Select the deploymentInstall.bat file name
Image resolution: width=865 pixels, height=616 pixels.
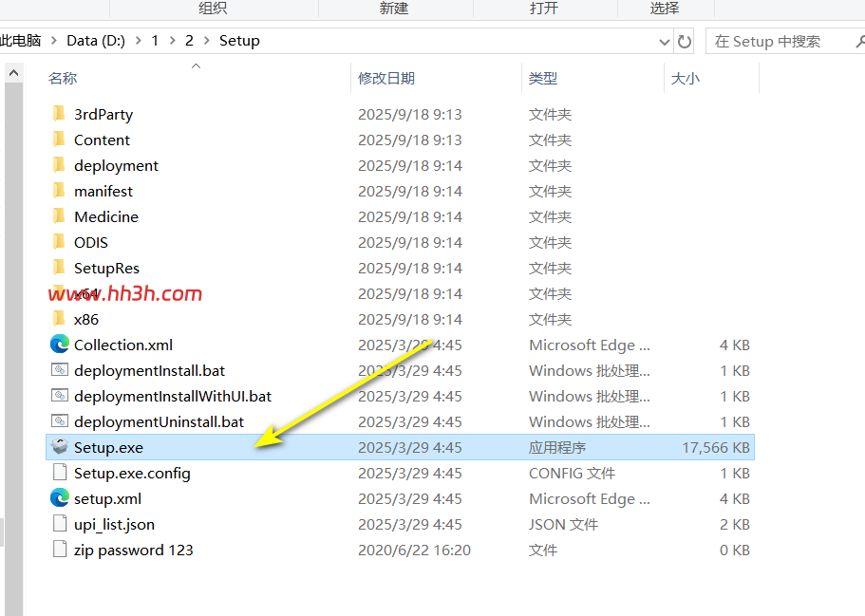click(149, 371)
